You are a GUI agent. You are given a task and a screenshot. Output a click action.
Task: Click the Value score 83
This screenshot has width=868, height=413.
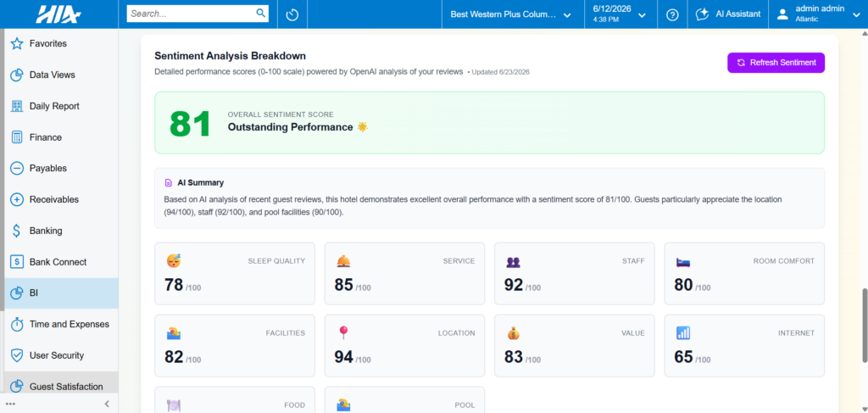pos(514,357)
